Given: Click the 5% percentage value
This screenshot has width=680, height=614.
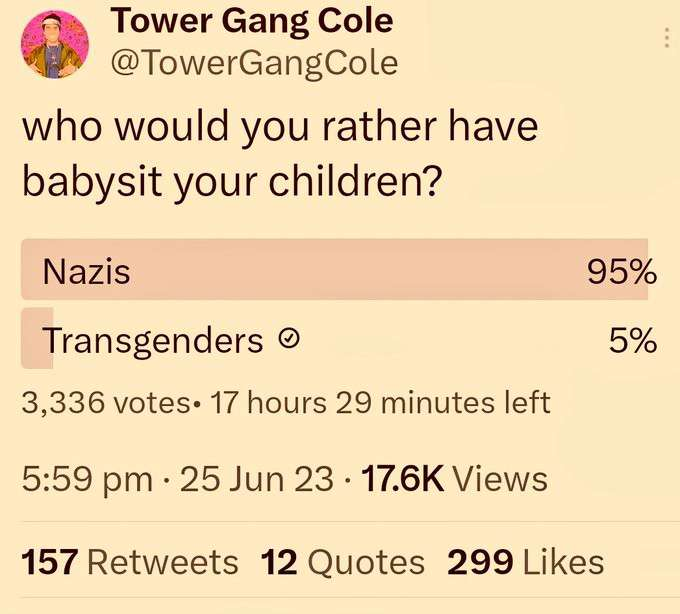Looking at the screenshot, I should coord(632,341).
